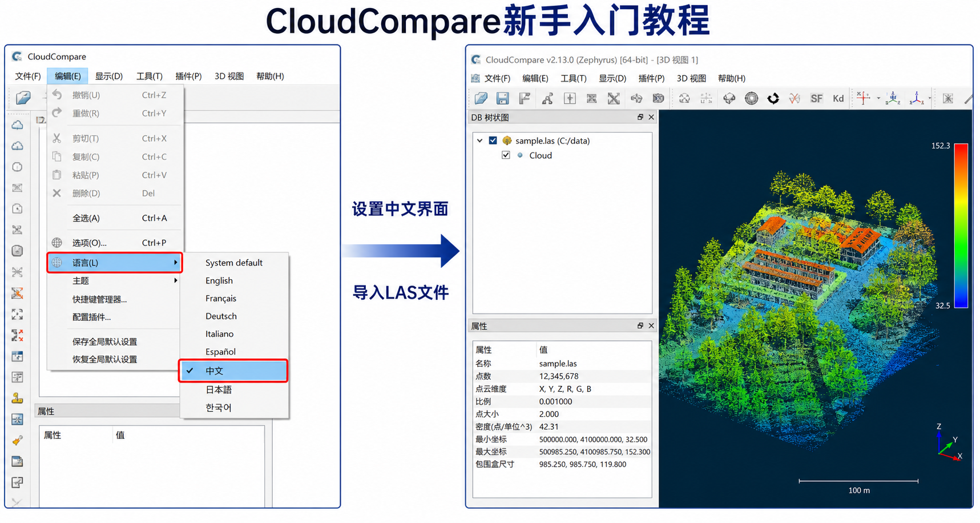Open 快捷键管理器... from the Edit menu
This screenshot has height=523, width=980.
coord(99,299)
